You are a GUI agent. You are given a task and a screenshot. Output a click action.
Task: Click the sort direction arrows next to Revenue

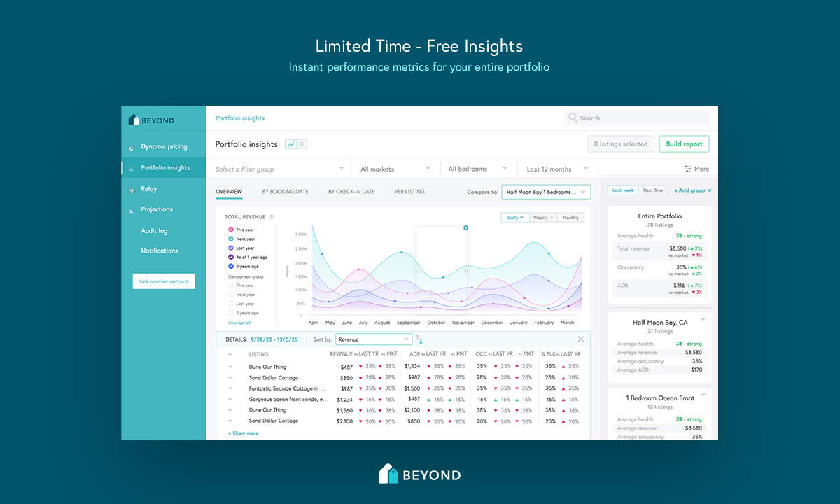pos(419,339)
